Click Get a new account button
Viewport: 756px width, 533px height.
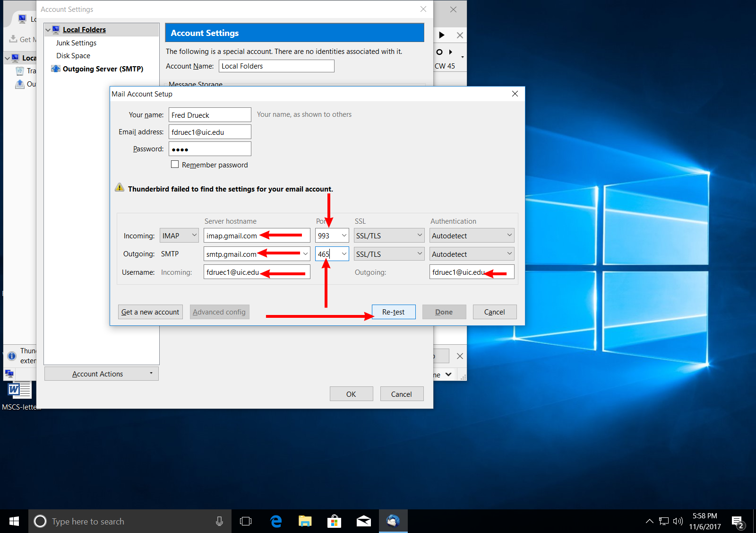pos(150,312)
